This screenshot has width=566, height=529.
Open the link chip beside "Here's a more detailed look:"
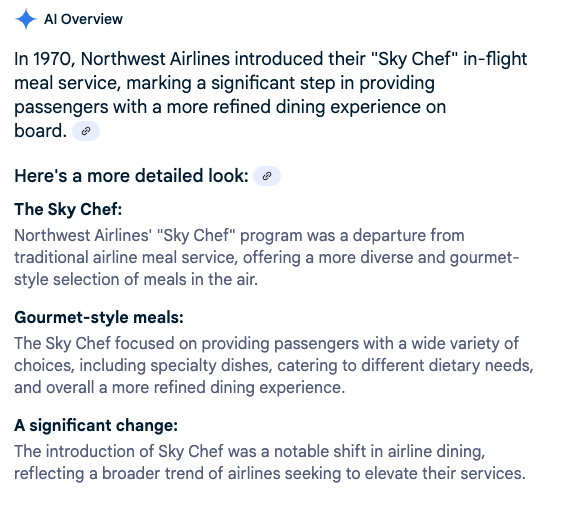pos(267,176)
